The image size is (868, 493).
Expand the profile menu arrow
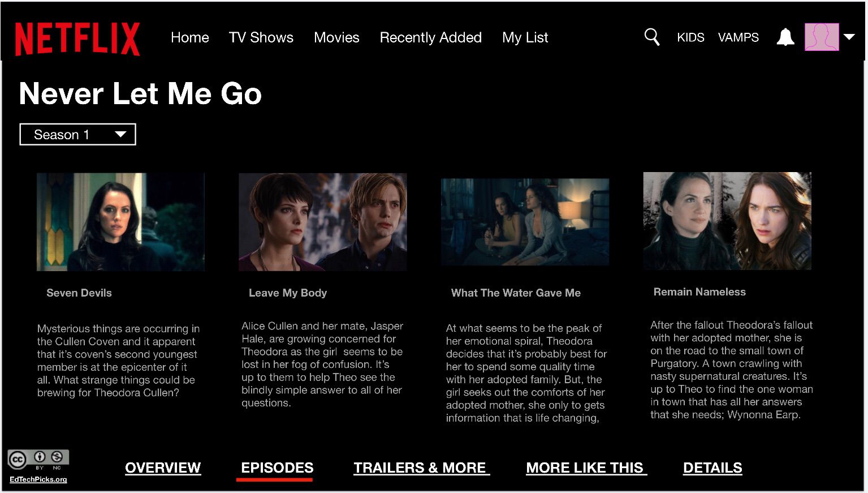pyautogui.click(x=849, y=37)
